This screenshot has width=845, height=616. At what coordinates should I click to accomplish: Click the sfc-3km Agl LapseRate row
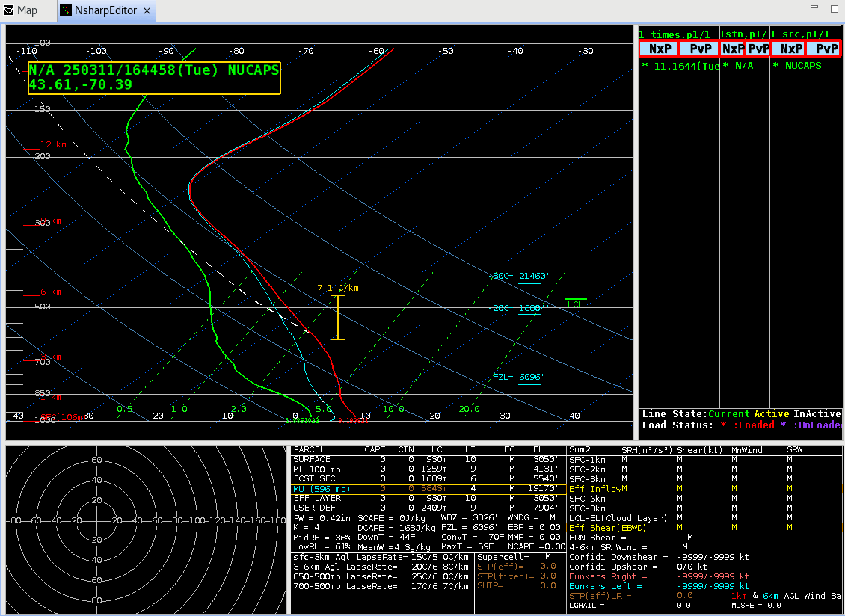point(381,557)
